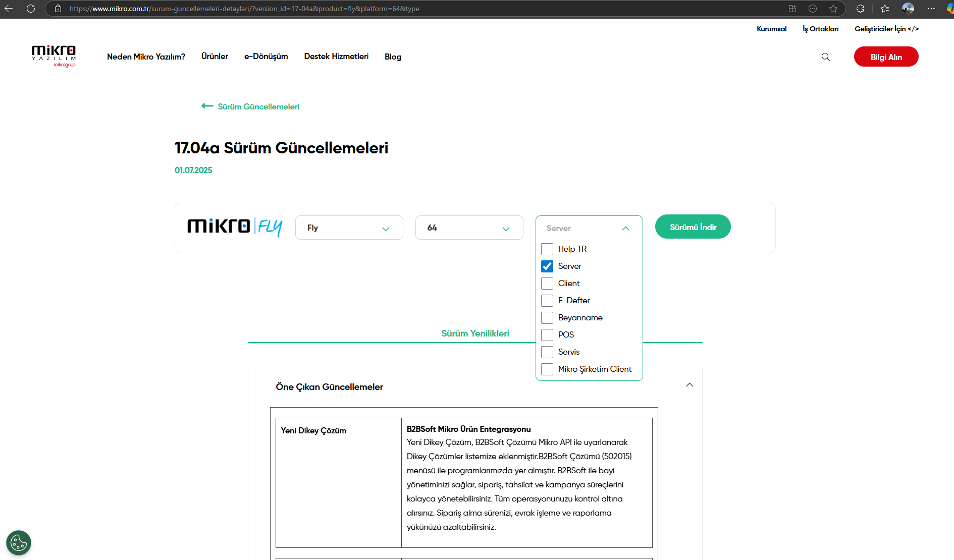Open the cookie preferences icon

[x=19, y=543]
